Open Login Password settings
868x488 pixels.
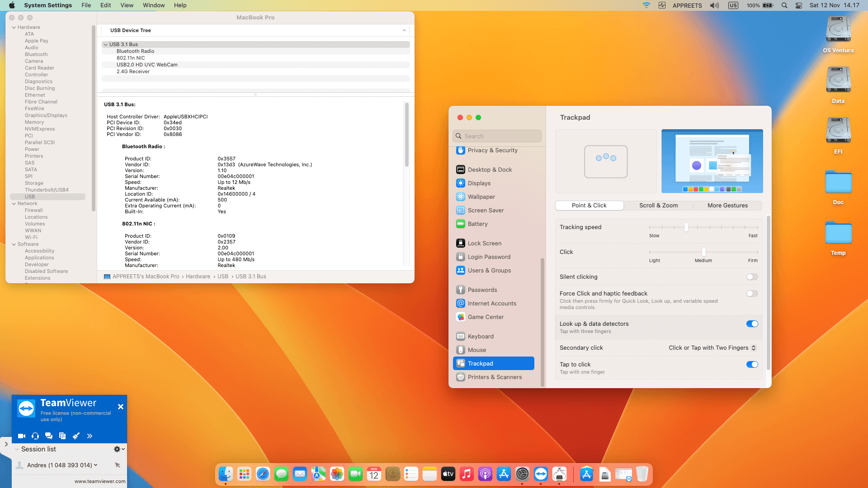(x=494, y=257)
